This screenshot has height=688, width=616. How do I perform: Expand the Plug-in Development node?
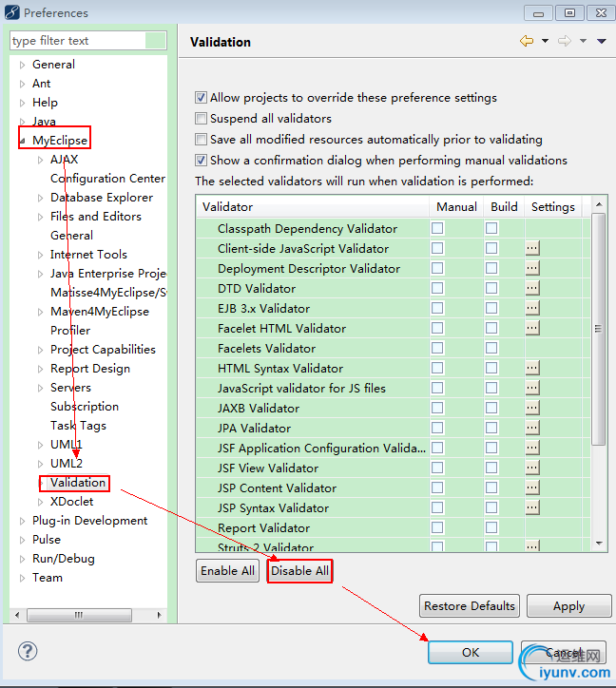(23, 522)
